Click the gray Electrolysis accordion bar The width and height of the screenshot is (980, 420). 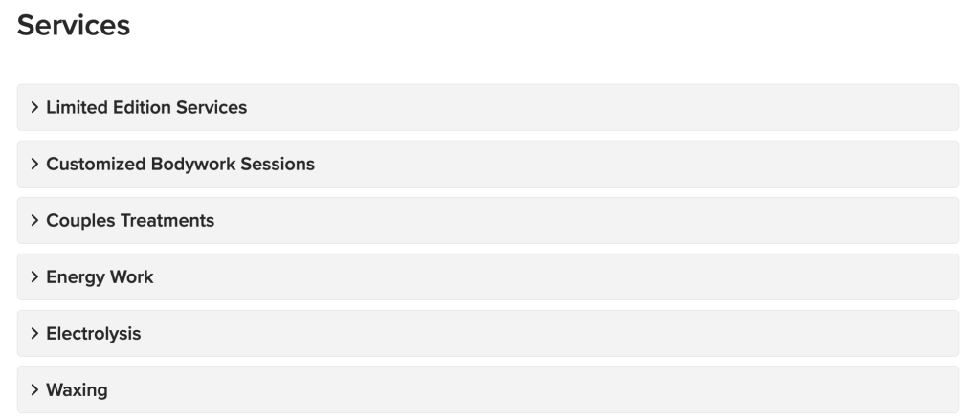click(x=487, y=334)
